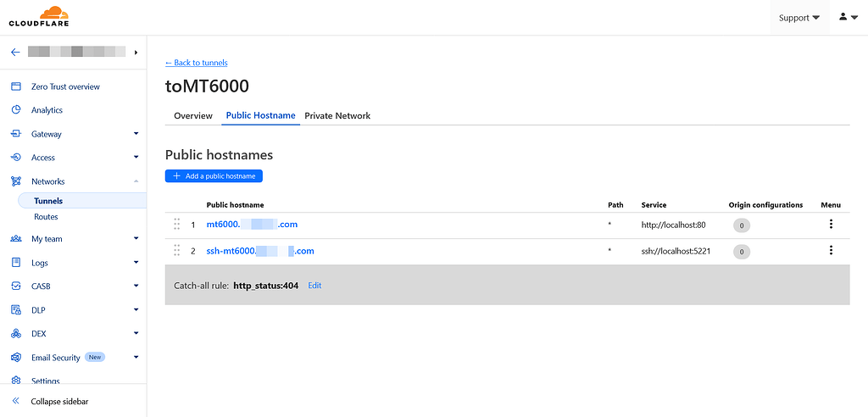Open the three-dot menu for the mt6000 hostname row
Screen dimensions: 868x417
[x=831, y=225]
